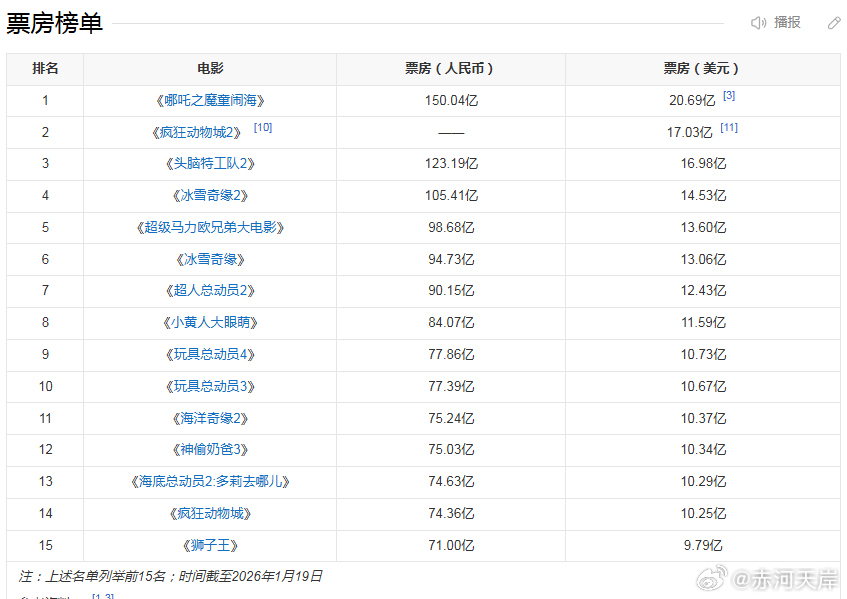Click the 90.15亿 cell
Screen dimensions: 847x599
click(x=451, y=291)
